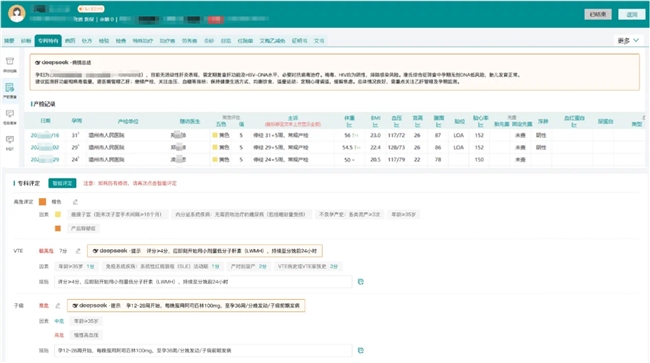Switch to the 摘要 tab
This screenshot has height=363, width=650.
(9, 41)
